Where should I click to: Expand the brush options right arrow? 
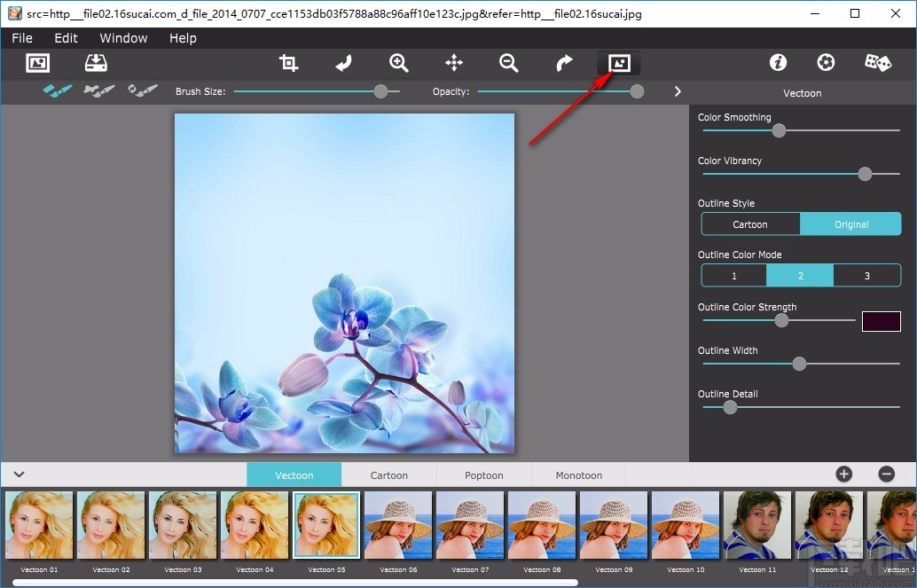click(x=678, y=91)
